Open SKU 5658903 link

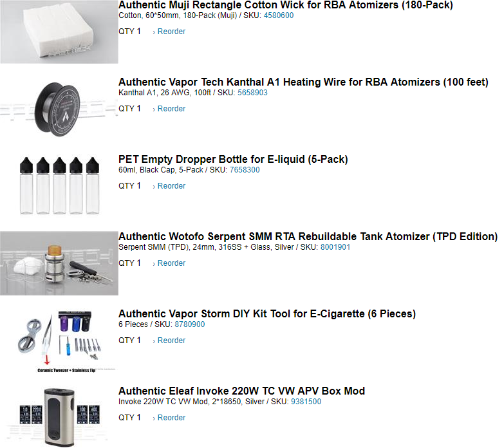[x=252, y=93]
